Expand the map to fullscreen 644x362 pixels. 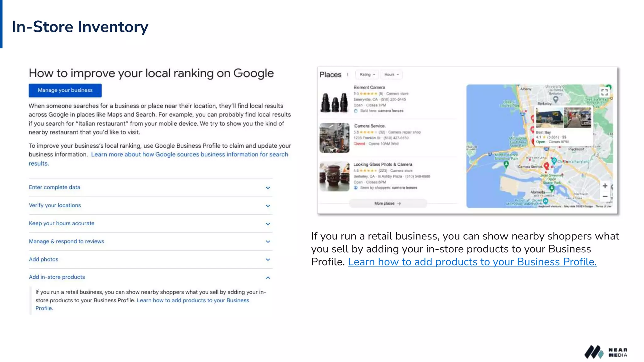(604, 92)
